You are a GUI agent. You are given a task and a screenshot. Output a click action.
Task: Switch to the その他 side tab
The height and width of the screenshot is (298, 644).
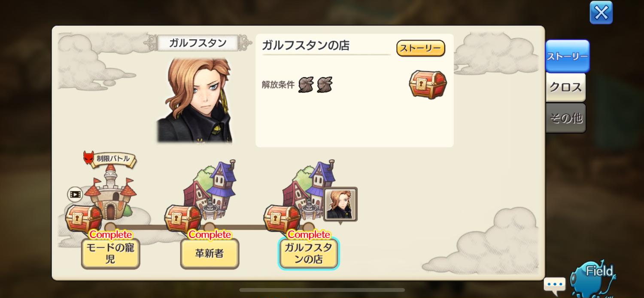[x=565, y=118]
